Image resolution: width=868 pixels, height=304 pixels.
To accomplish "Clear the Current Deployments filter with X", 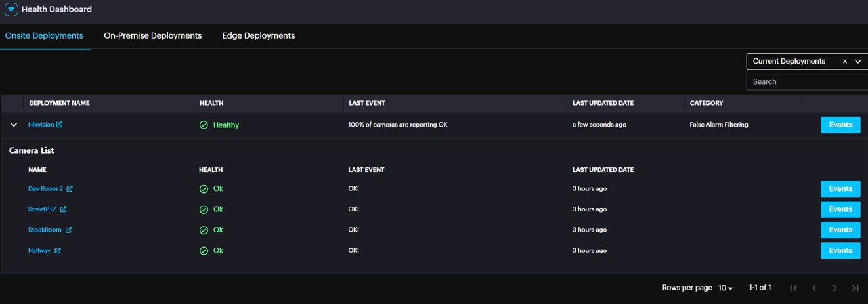I will click(x=844, y=62).
